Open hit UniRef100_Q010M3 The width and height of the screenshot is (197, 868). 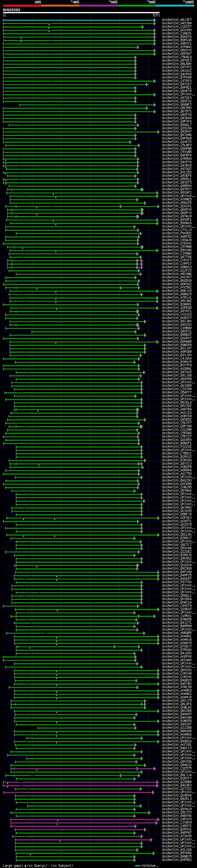(177, 30)
